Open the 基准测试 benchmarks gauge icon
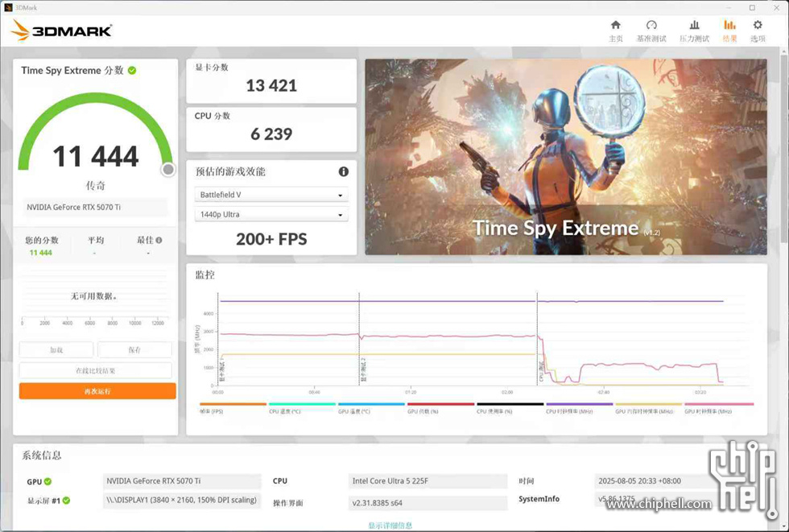Image resolution: width=789 pixels, height=532 pixels. [x=651, y=25]
